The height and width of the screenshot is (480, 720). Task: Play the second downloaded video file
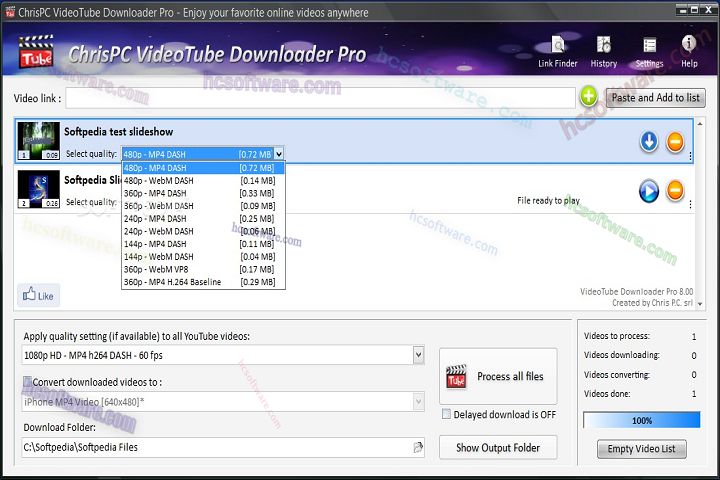pos(649,191)
